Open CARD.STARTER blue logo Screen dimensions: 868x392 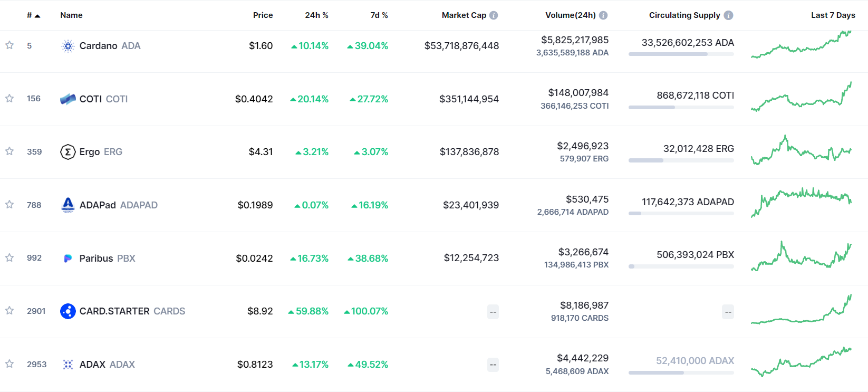tap(68, 311)
